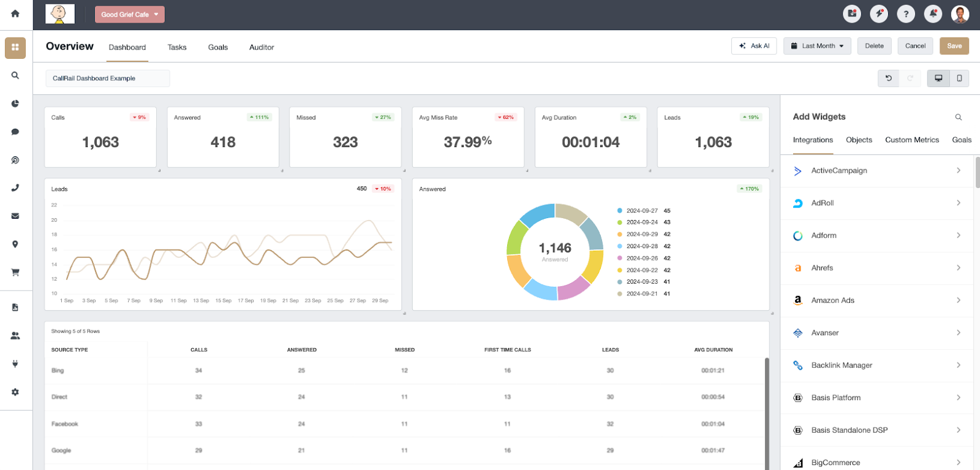This screenshot has height=470, width=980.
Task: Click the undo arrow icon
Action: click(x=889, y=78)
